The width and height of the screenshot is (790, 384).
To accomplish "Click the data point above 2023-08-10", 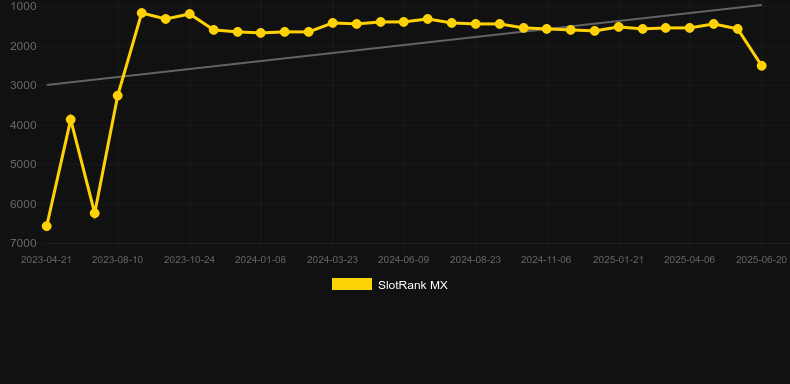I will [x=118, y=96].
